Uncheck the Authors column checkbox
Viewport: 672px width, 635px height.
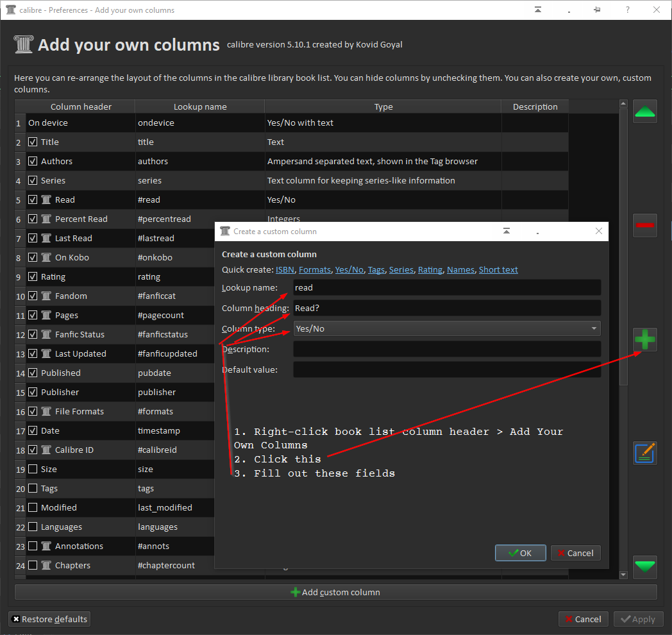point(33,161)
